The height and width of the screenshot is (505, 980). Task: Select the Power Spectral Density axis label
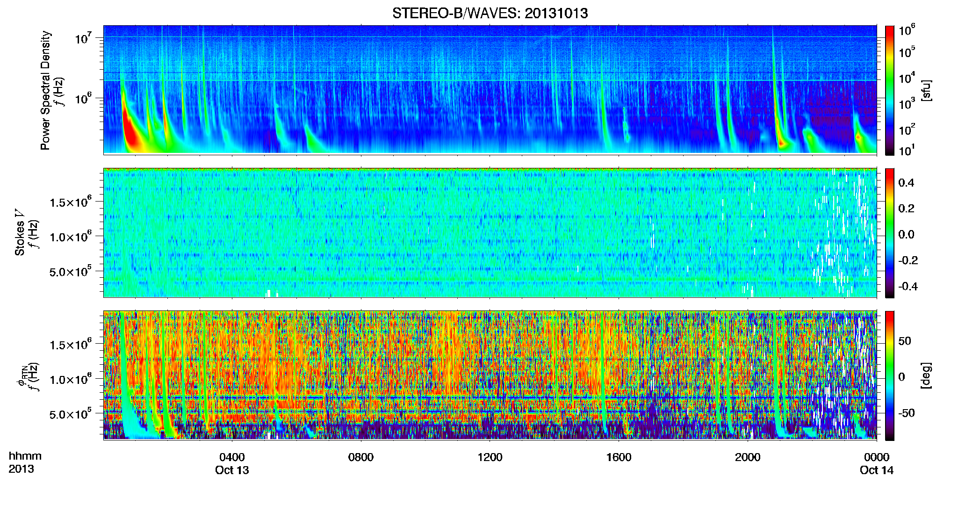[x=45, y=90]
